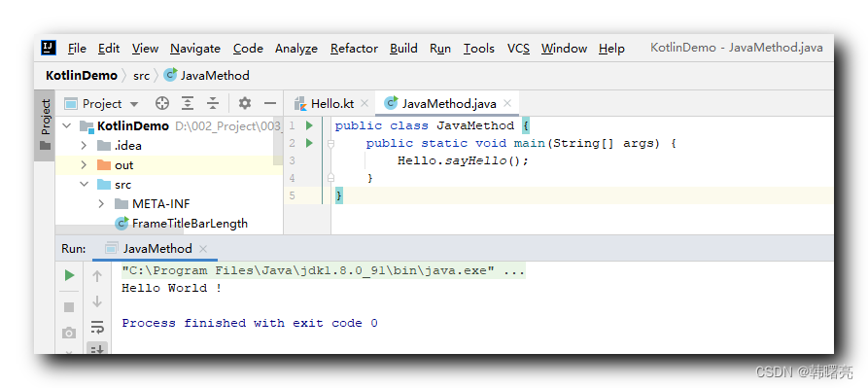Toggle Soft-Wrap in Run console

(x=97, y=327)
